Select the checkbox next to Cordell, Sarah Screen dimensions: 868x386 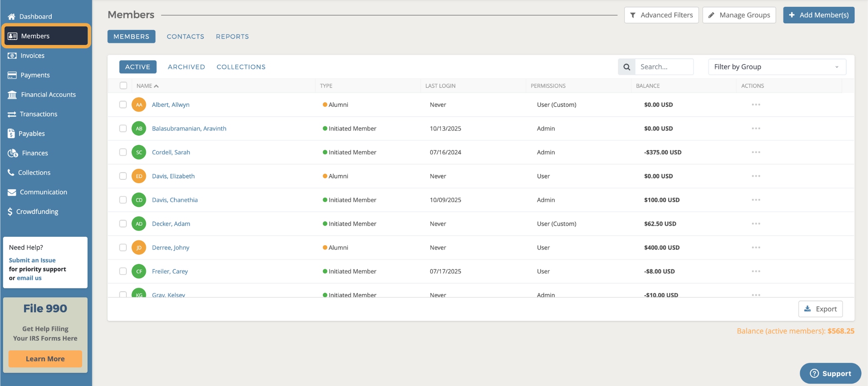point(123,152)
